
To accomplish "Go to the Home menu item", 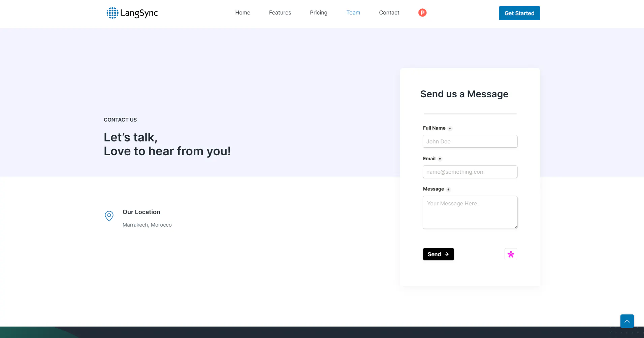I will coord(243,12).
